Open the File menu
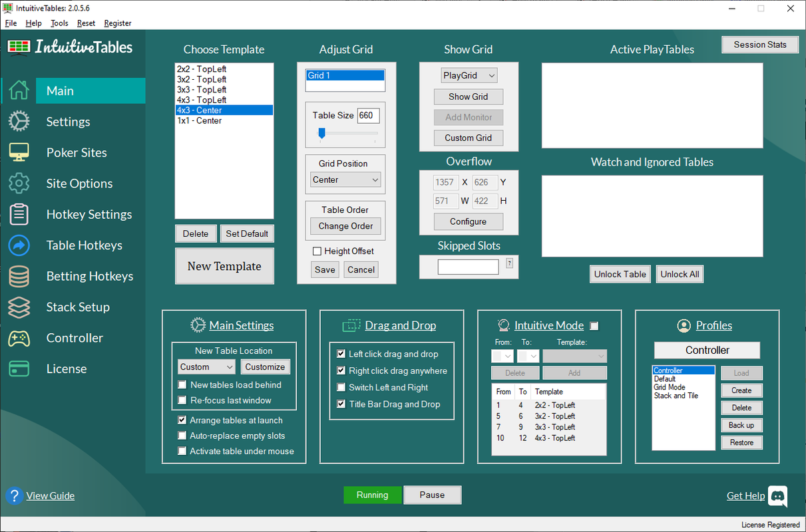The image size is (806, 532). [x=11, y=23]
